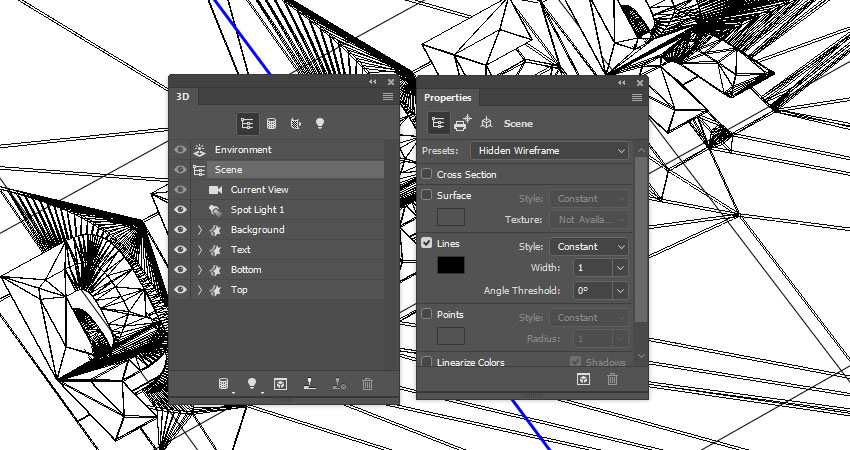This screenshot has height=450, width=850.
Task: Toggle visibility of Scene
Action: [180, 170]
